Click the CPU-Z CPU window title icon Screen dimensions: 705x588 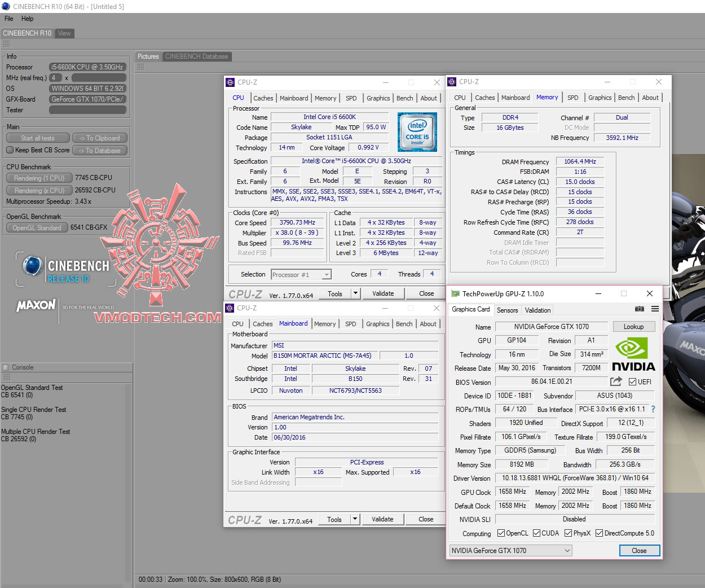230,82
